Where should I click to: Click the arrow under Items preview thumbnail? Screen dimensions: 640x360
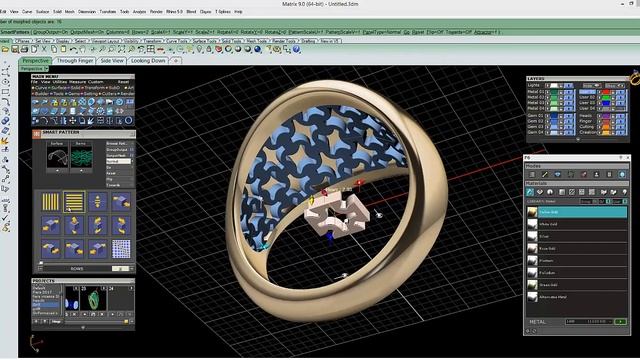tap(81, 170)
